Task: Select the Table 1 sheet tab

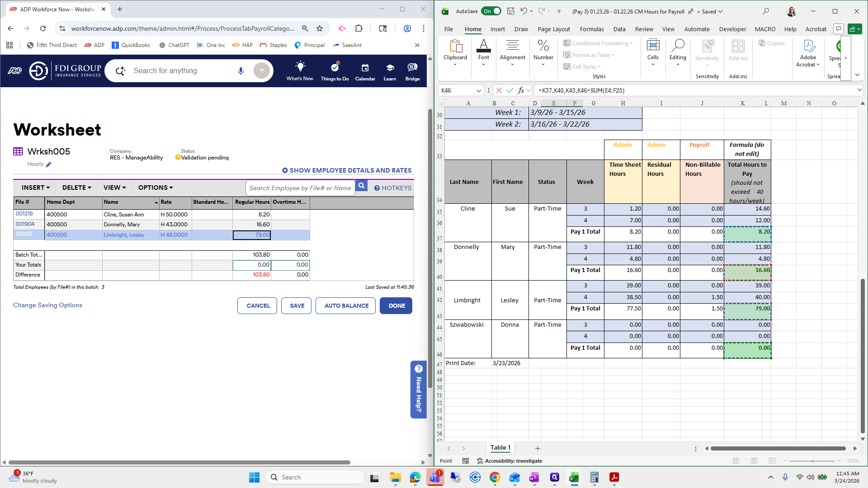Action: [500, 448]
